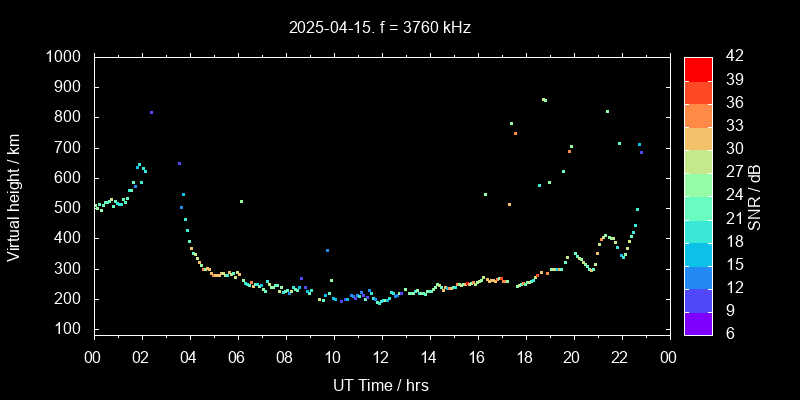Click the 06 tick label on time axis

click(x=237, y=357)
